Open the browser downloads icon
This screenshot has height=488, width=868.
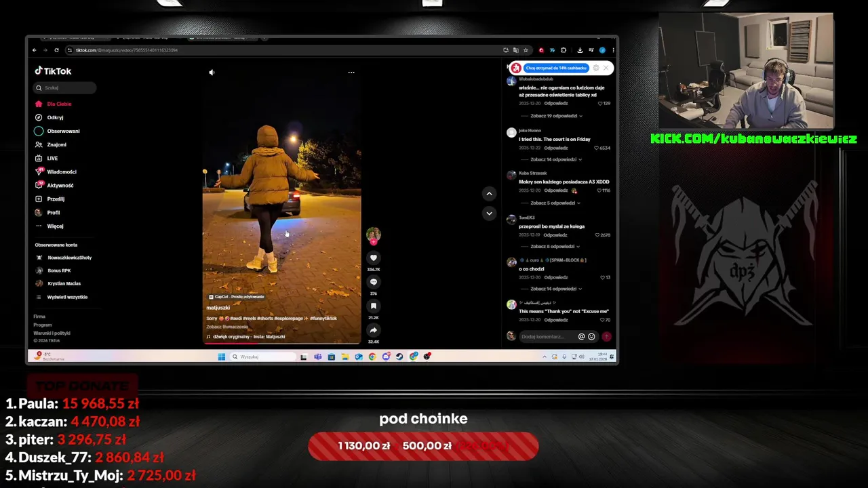[580, 50]
